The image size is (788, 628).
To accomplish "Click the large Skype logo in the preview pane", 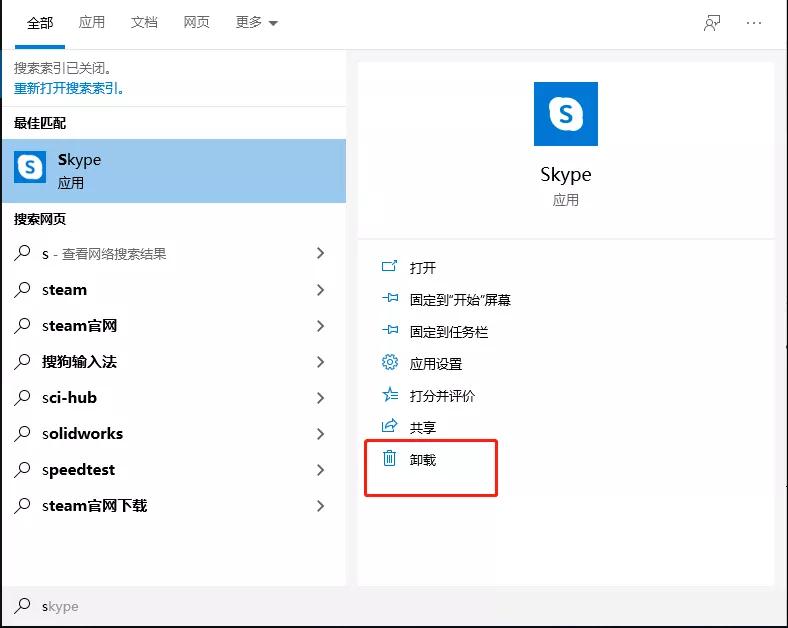I will (x=565, y=114).
